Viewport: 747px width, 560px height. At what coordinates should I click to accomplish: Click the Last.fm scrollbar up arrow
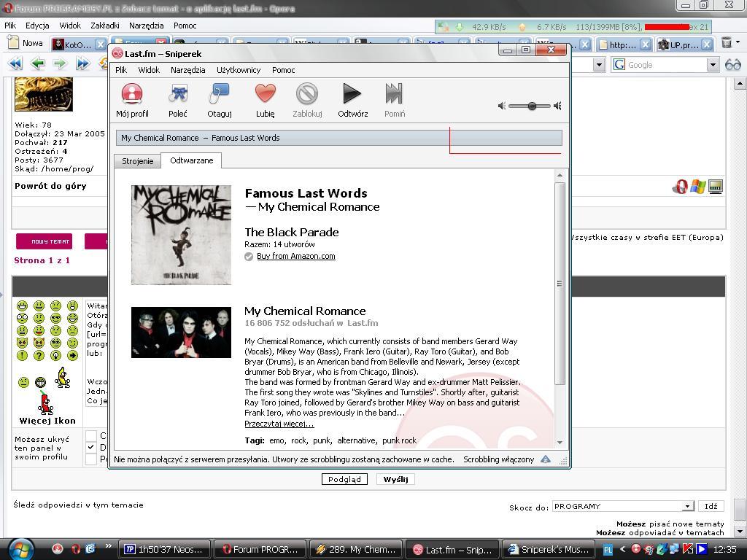560,175
